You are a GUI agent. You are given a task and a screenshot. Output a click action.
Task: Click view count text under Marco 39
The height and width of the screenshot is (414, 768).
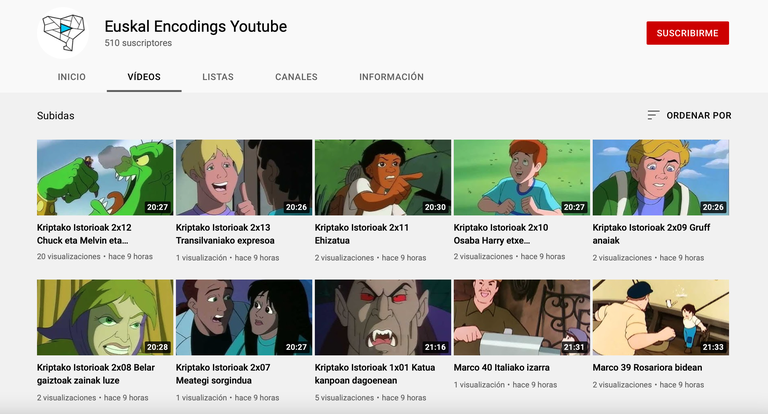point(622,385)
